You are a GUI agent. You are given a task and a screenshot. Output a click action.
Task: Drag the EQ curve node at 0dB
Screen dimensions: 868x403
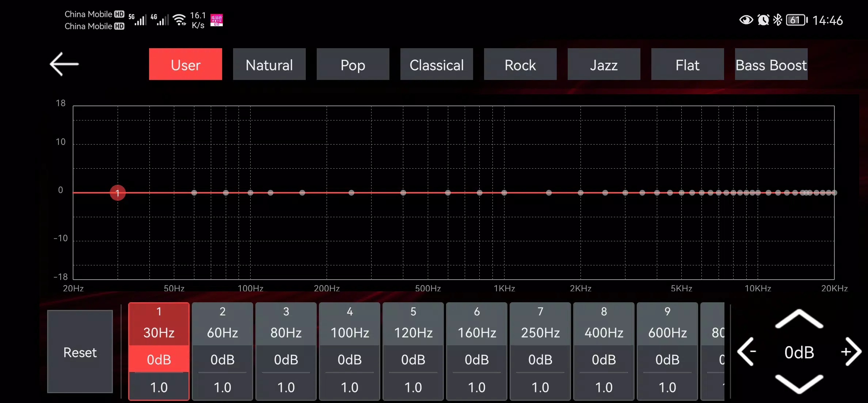point(118,192)
